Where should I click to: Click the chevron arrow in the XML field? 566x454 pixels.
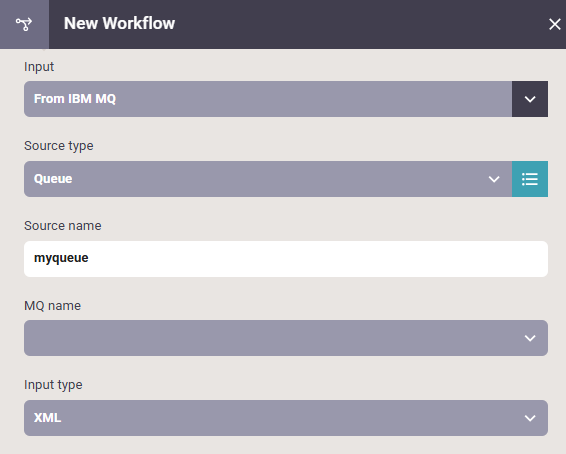tap(530, 418)
